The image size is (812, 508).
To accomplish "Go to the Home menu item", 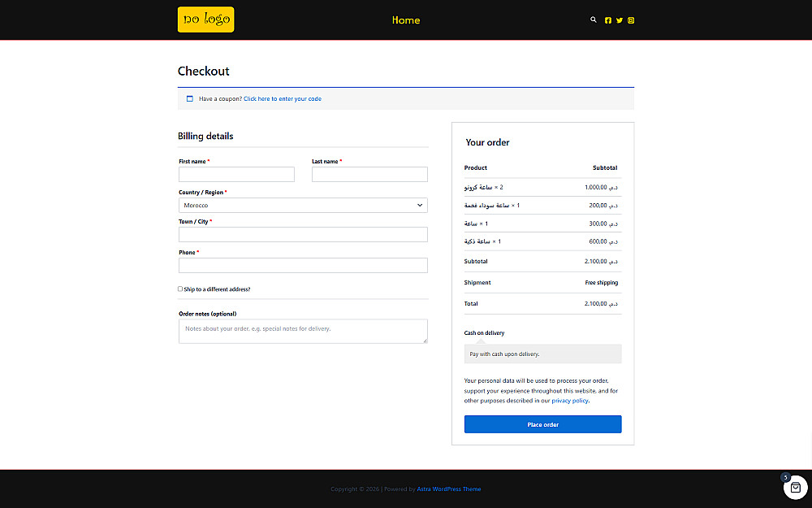I will click(x=406, y=20).
